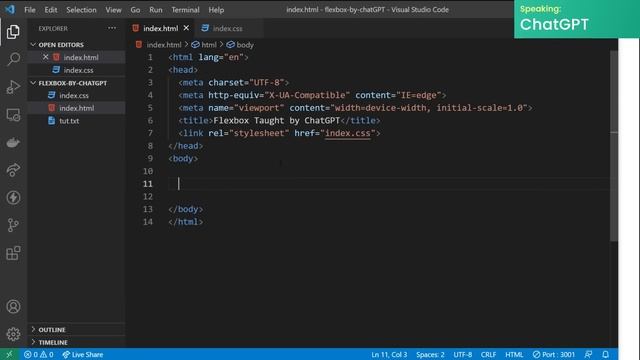Click the closing </html> tag on line 14
Image resolution: width=640 pixels, height=360 pixels.
click(x=186, y=222)
